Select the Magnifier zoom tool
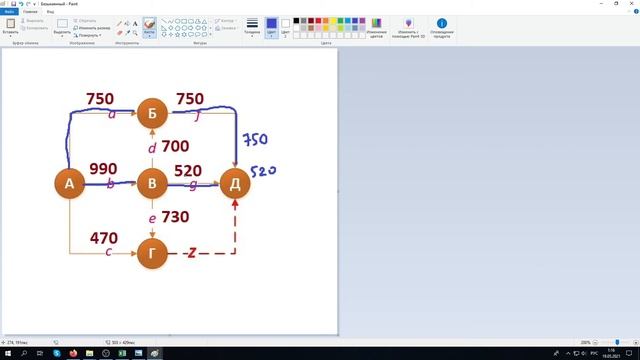Viewport: 640px width, 360px height. pos(135,33)
